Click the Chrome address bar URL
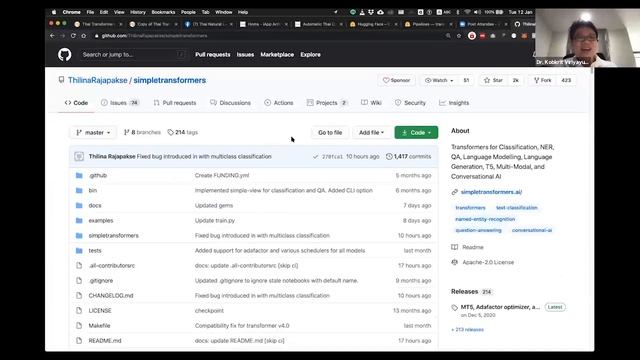This screenshot has height=360, width=640. tap(154, 36)
